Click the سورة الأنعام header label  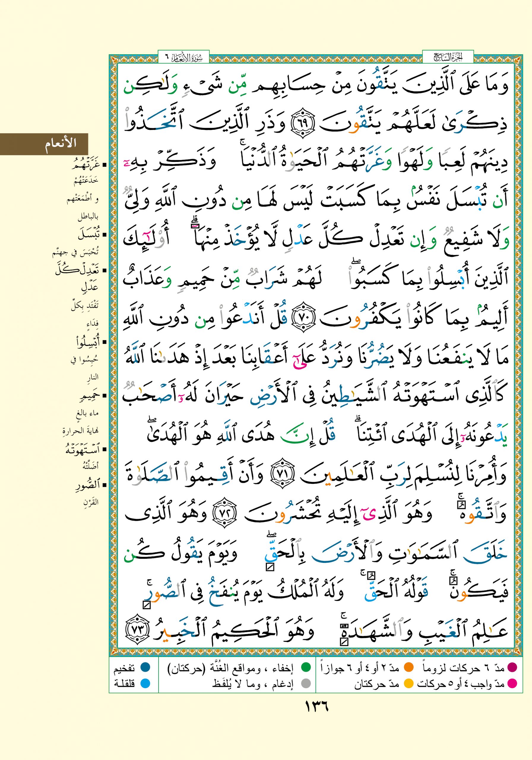pyautogui.click(x=184, y=57)
